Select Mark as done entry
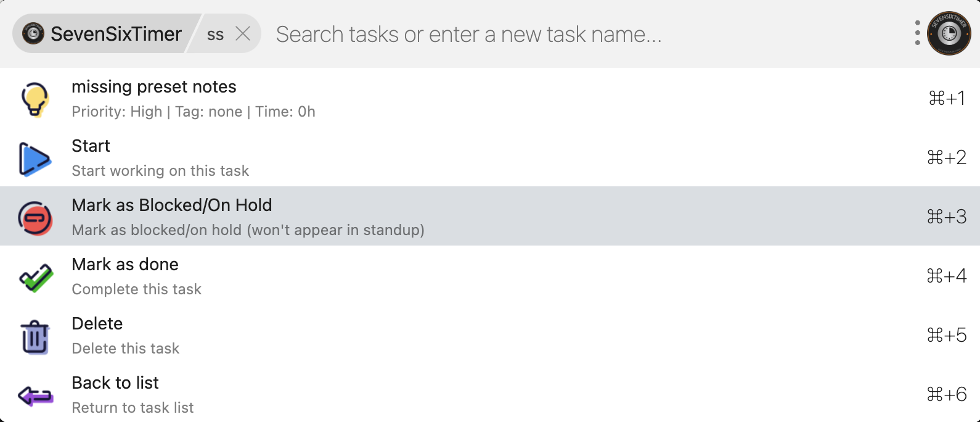Viewport: 980px width, 422px height. [x=125, y=265]
